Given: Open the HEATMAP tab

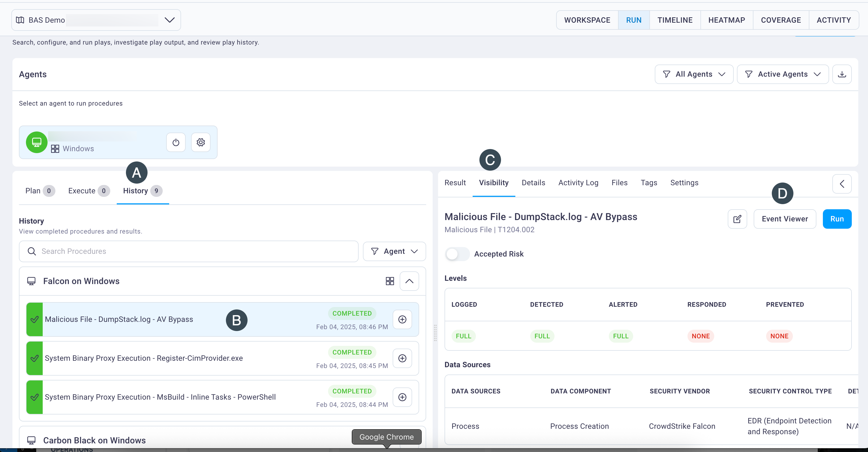Looking at the screenshot, I should [726, 20].
